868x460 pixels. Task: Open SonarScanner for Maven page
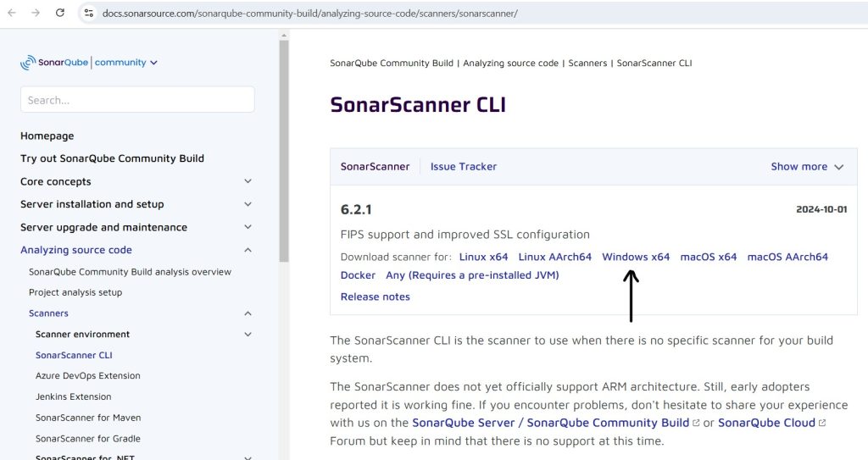click(x=88, y=418)
